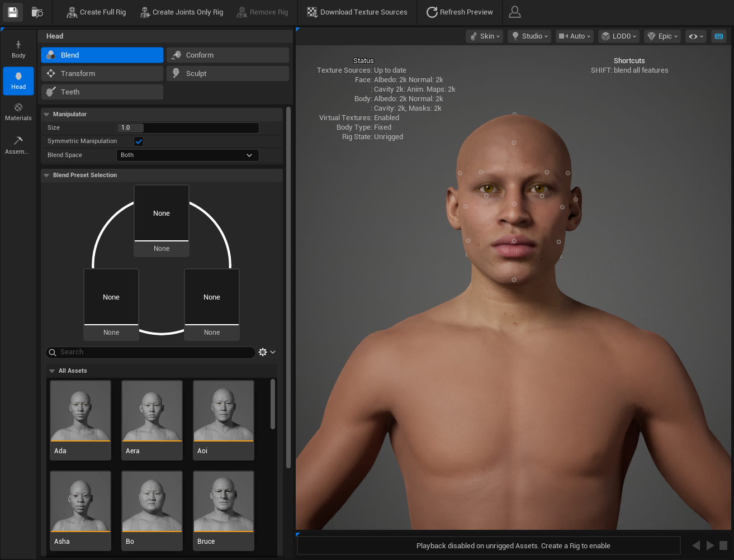Viewport: 734px width, 560px height.
Task: Toggle the keyboard shortcuts overlay button
Action: coord(719,36)
